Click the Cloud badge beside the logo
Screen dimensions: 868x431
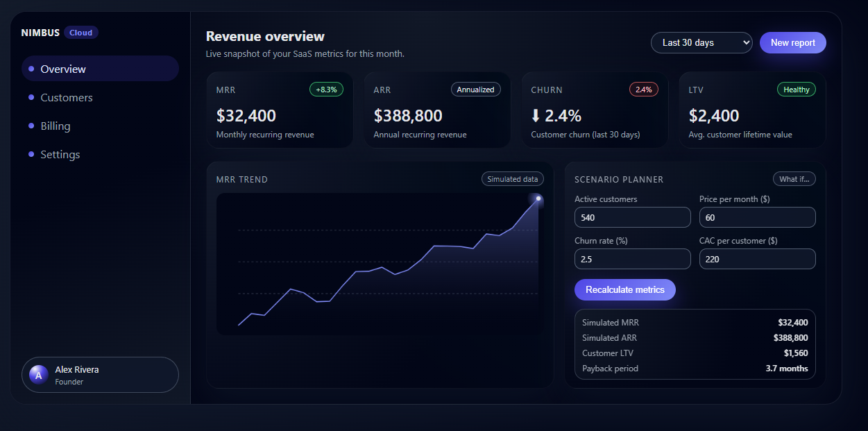(x=80, y=33)
